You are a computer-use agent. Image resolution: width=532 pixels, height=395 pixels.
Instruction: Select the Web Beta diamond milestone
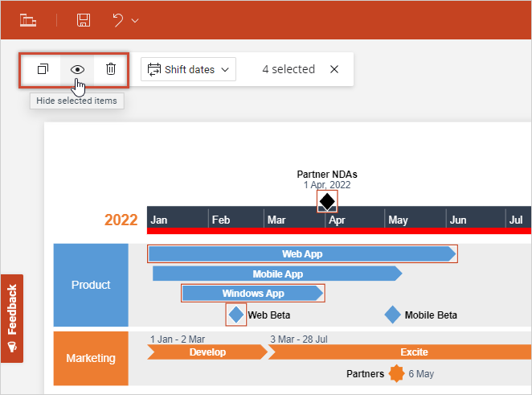(x=236, y=315)
